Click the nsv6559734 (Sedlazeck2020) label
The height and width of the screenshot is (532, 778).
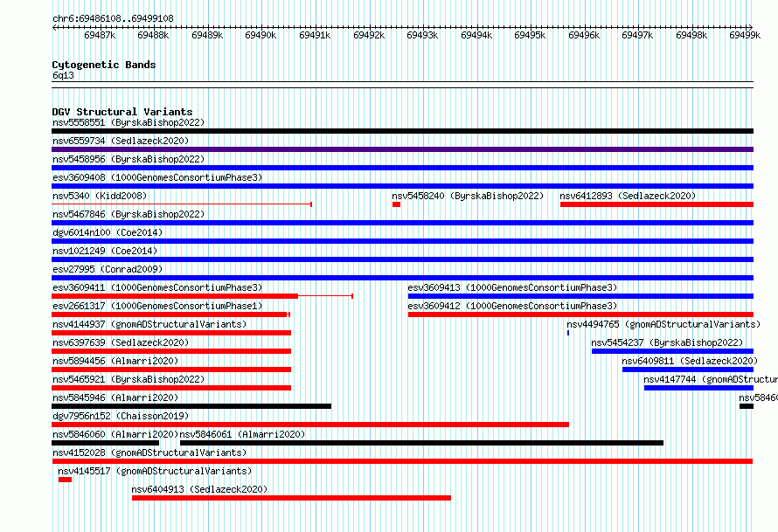click(x=121, y=141)
